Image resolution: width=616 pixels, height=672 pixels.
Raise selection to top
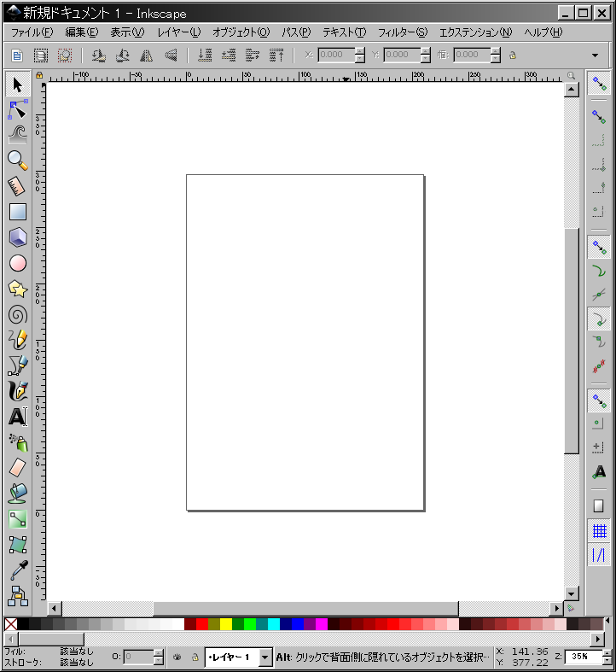point(276,56)
